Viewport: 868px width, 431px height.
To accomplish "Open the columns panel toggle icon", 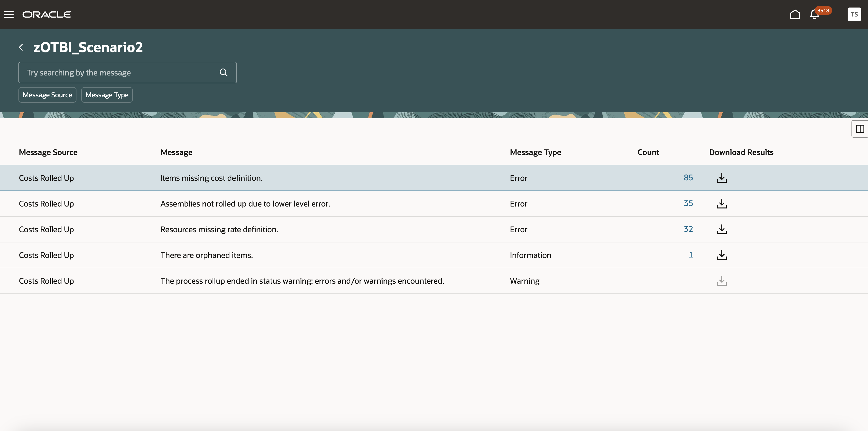I will 860,129.
